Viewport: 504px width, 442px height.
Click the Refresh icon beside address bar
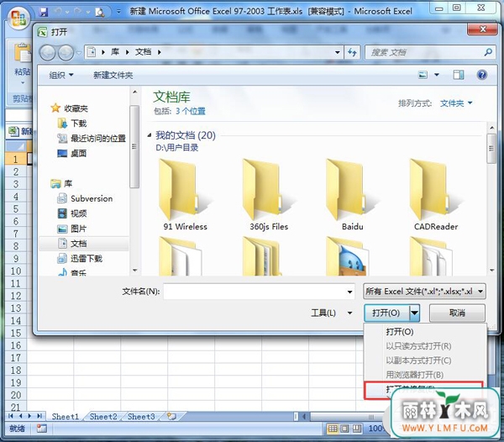coord(352,52)
